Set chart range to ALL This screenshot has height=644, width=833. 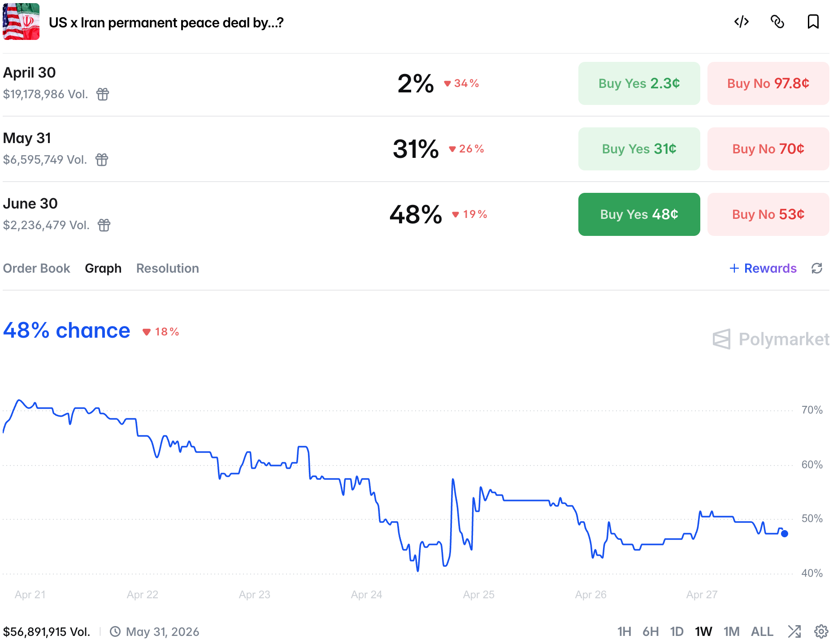(762, 631)
